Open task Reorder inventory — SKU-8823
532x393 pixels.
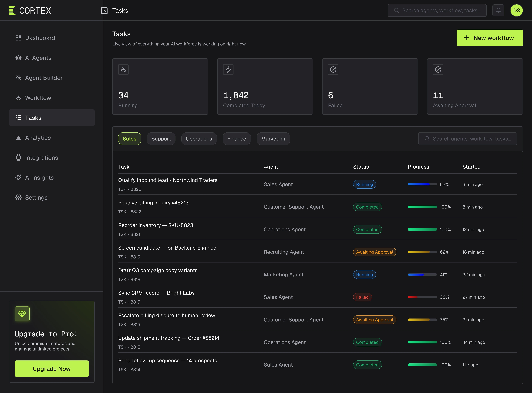pyautogui.click(x=156, y=225)
